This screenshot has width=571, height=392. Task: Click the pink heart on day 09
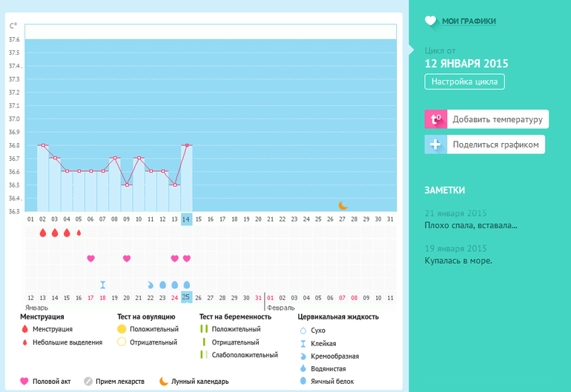[x=126, y=259]
